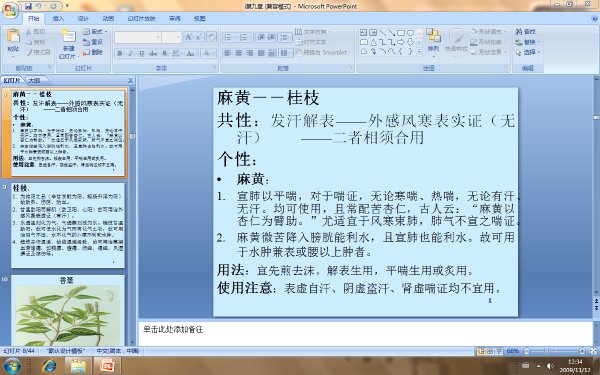Increase list indent level
The image size is (600, 375).
pos(271,37)
